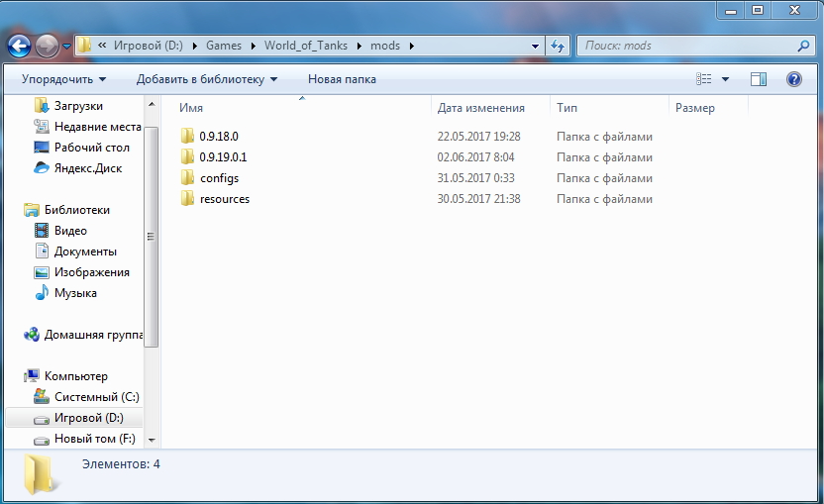Refresh the folder using the refresh button
This screenshot has height=504, width=824.
558,46
